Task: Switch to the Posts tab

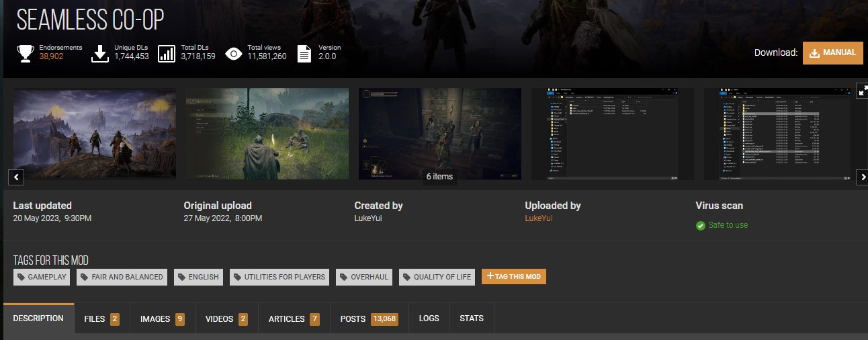Action: click(x=369, y=318)
